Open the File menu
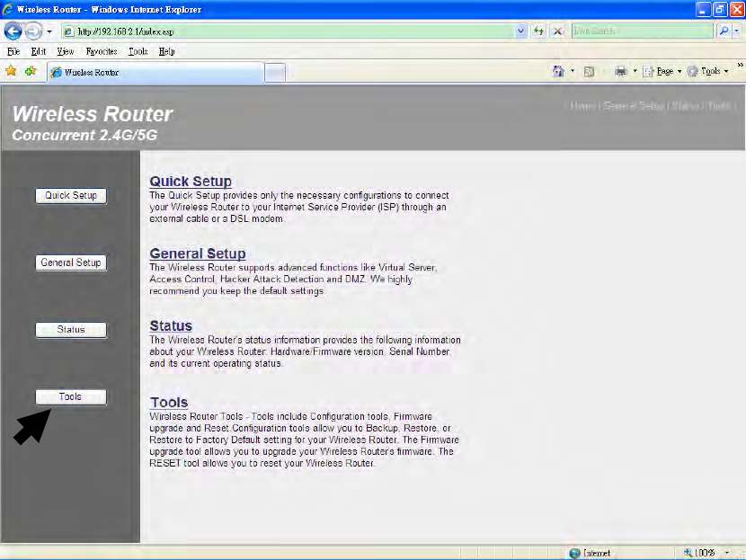 coord(13,51)
